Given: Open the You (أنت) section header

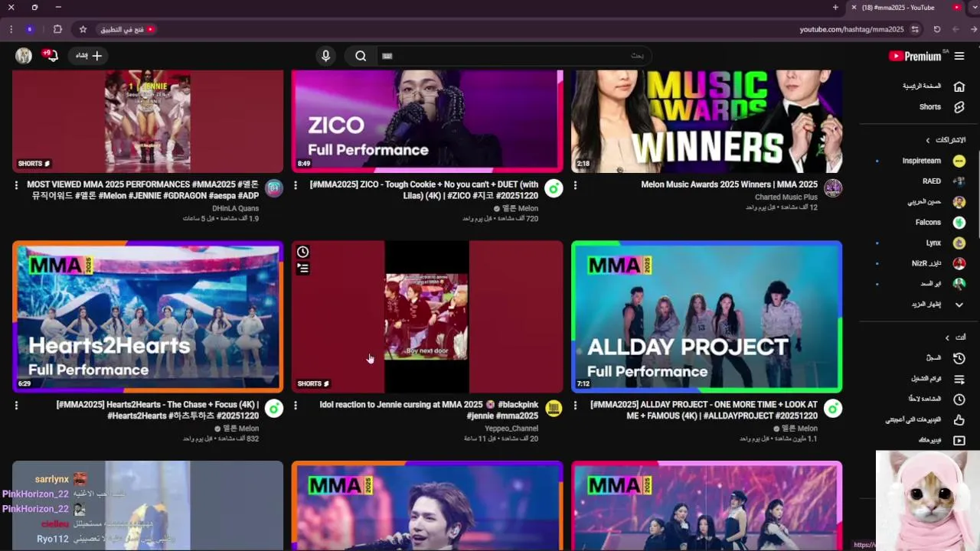Looking at the screenshot, I should click(955, 337).
